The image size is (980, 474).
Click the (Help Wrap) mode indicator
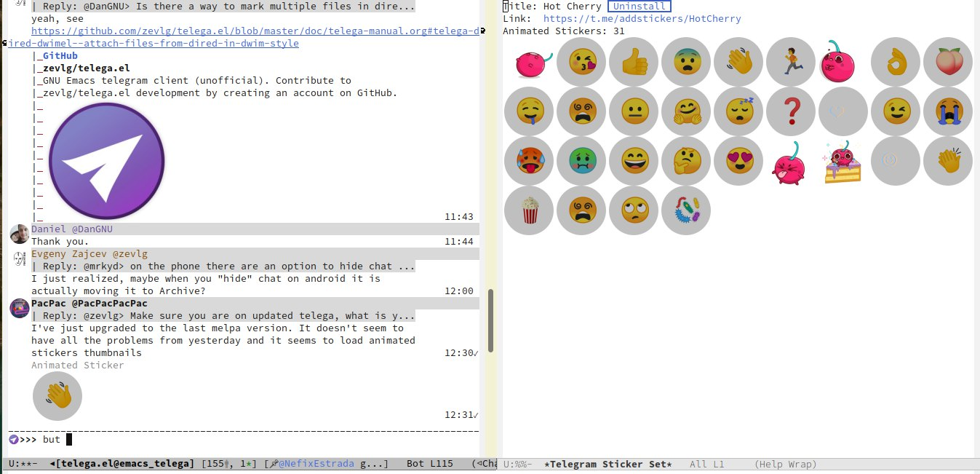785,465
